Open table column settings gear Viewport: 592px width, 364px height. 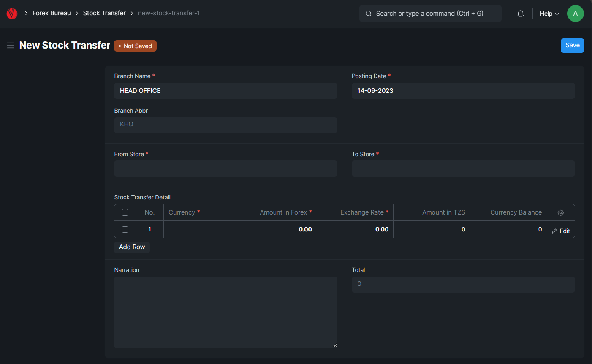[x=561, y=213]
